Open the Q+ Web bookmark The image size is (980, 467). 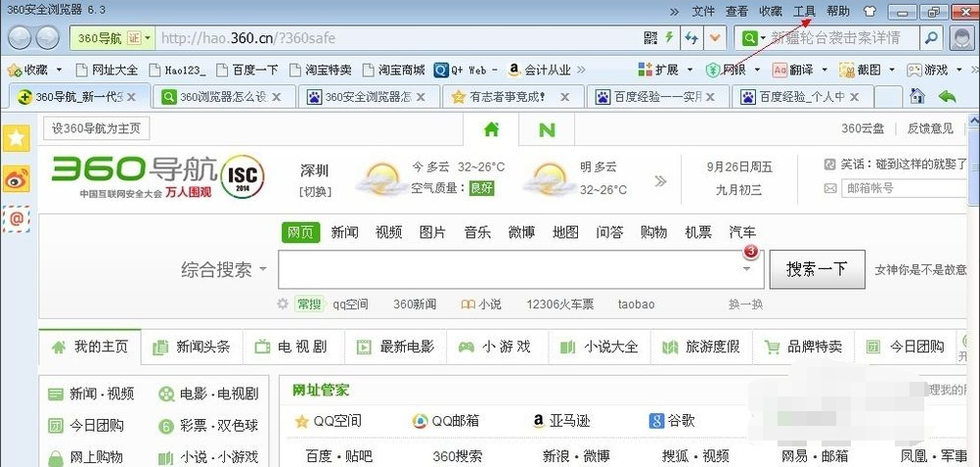466,70
